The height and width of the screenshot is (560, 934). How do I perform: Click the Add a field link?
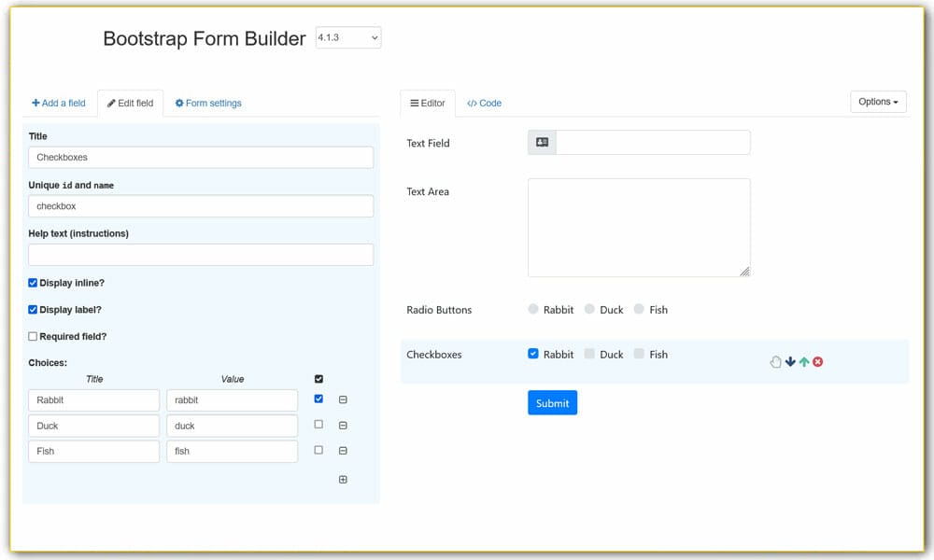point(59,103)
